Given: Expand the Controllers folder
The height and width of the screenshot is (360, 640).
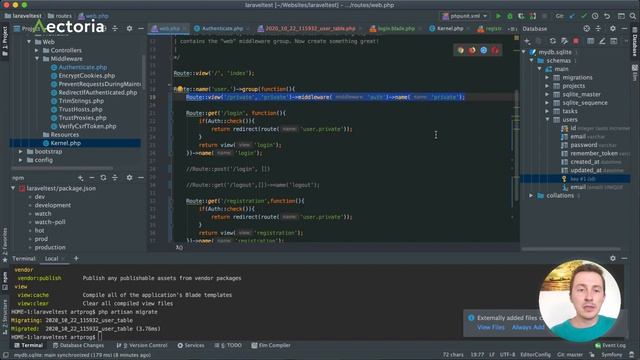Looking at the screenshot, I should click(37, 50).
